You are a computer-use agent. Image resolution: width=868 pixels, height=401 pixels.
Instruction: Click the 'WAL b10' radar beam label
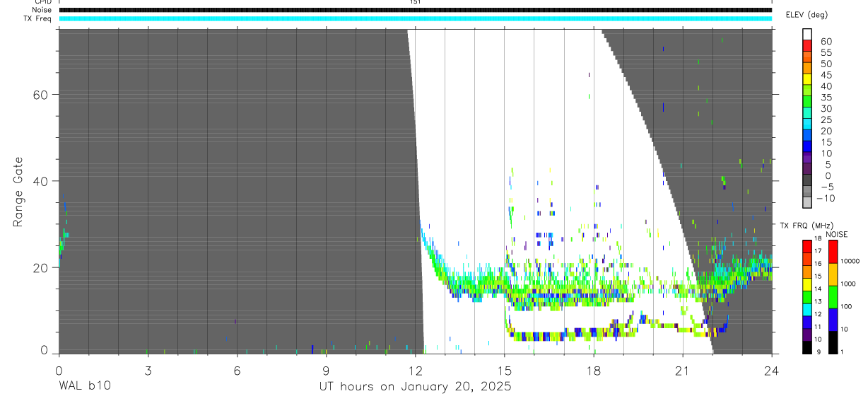tap(84, 386)
